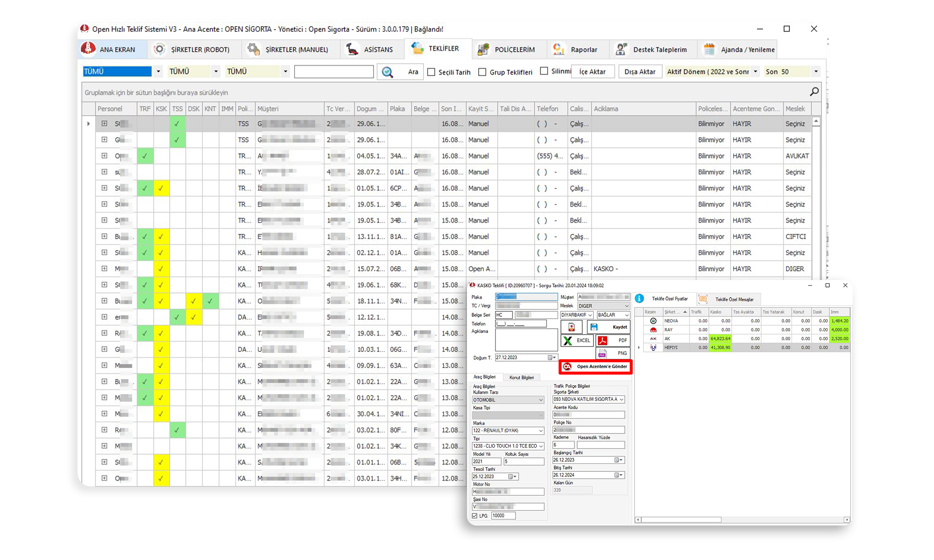Click horizontal scrollbar in KASKO Teklifi window
The image size is (934, 560).
pos(681,519)
